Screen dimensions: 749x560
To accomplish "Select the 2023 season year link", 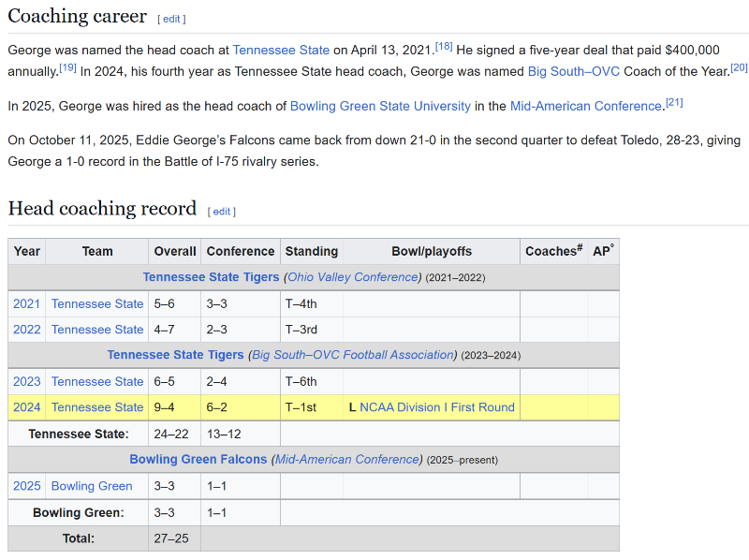I will tap(27, 381).
